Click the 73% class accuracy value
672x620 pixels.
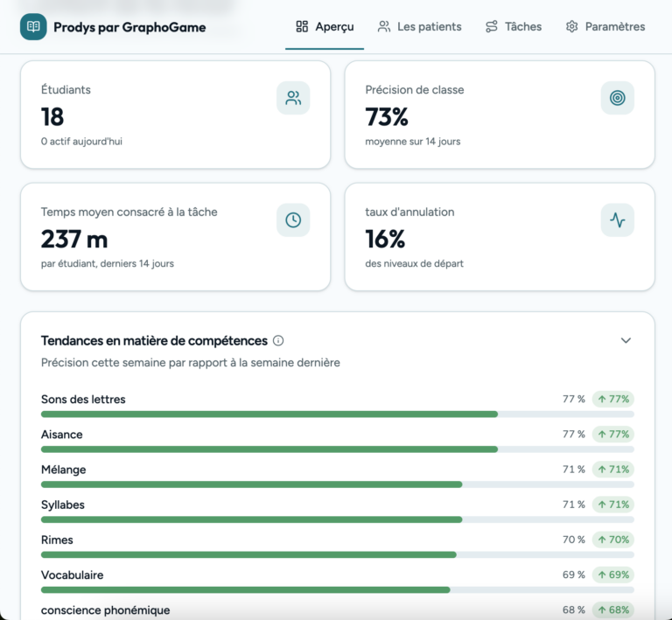pyautogui.click(x=387, y=116)
